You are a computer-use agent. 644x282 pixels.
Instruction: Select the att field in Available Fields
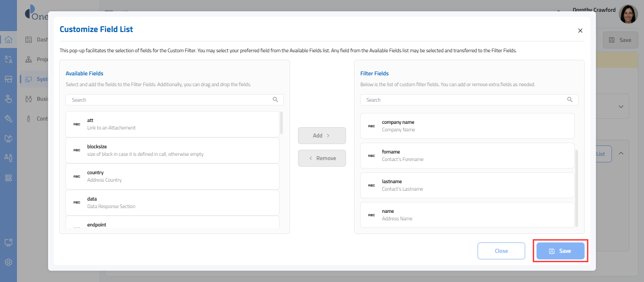(172, 124)
